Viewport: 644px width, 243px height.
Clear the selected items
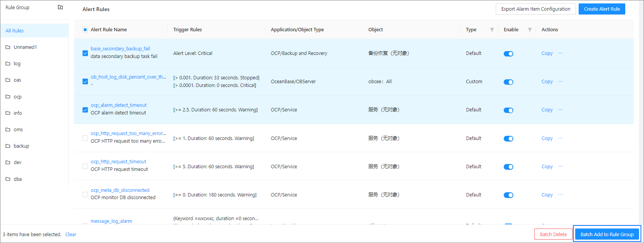point(71,235)
